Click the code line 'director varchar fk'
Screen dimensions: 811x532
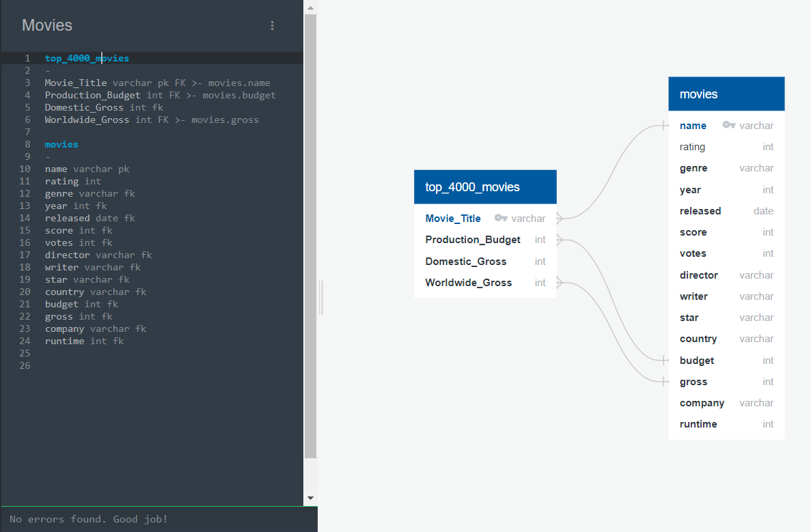click(x=98, y=255)
